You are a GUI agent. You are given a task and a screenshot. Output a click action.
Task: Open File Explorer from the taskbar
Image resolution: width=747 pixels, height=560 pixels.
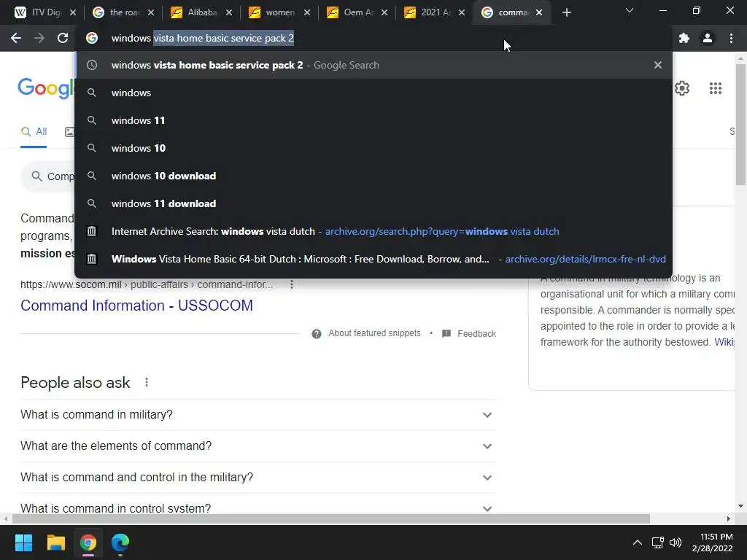point(55,542)
